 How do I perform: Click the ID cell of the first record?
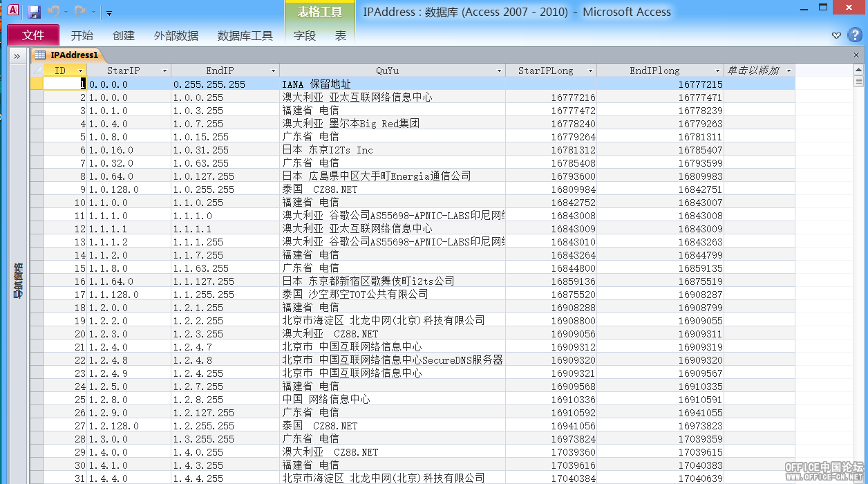(x=65, y=84)
